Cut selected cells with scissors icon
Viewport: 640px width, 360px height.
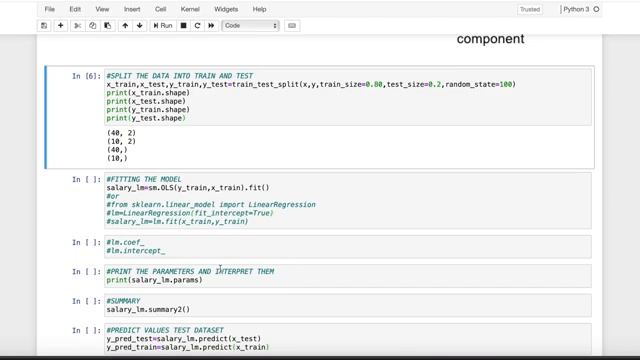(77, 26)
